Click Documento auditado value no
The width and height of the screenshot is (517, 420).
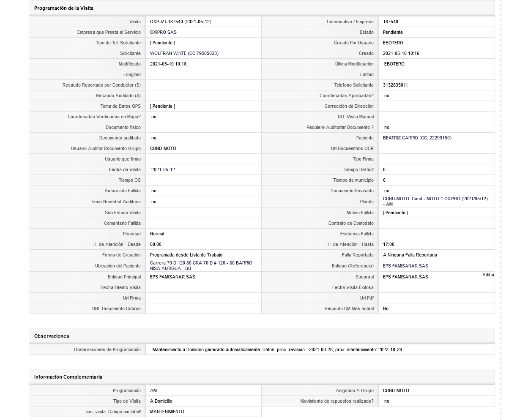[x=154, y=138]
